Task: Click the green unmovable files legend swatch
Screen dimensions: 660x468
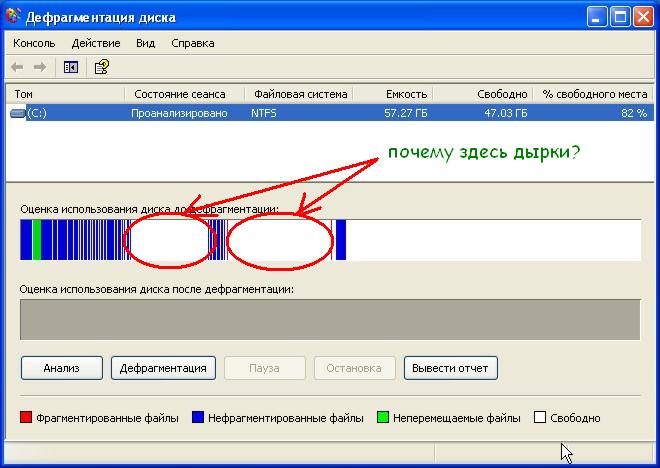Action: coord(383,417)
